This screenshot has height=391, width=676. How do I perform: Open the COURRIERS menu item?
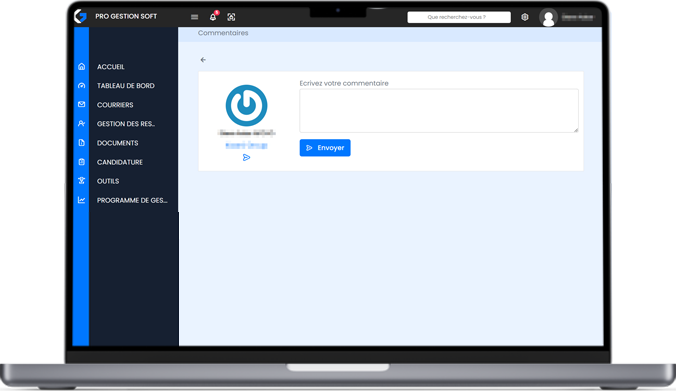tap(115, 105)
